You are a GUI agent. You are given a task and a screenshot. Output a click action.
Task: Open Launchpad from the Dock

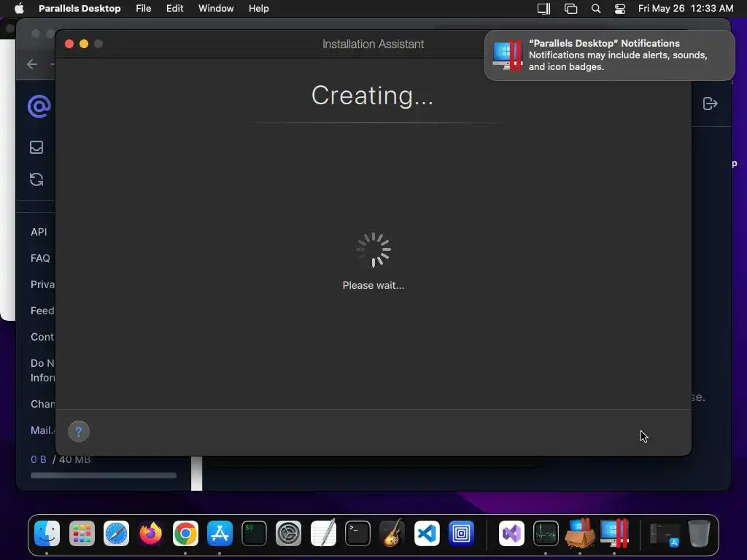coord(82,533)
